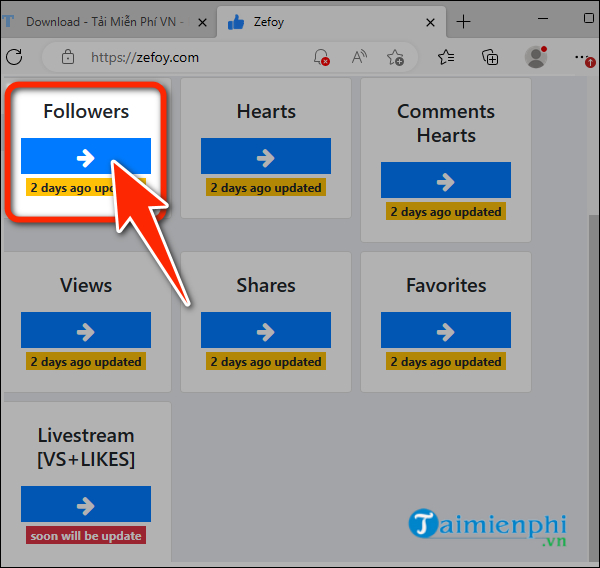Click the Zefoy thumbs-up tab favicon

tap(236, 22)
